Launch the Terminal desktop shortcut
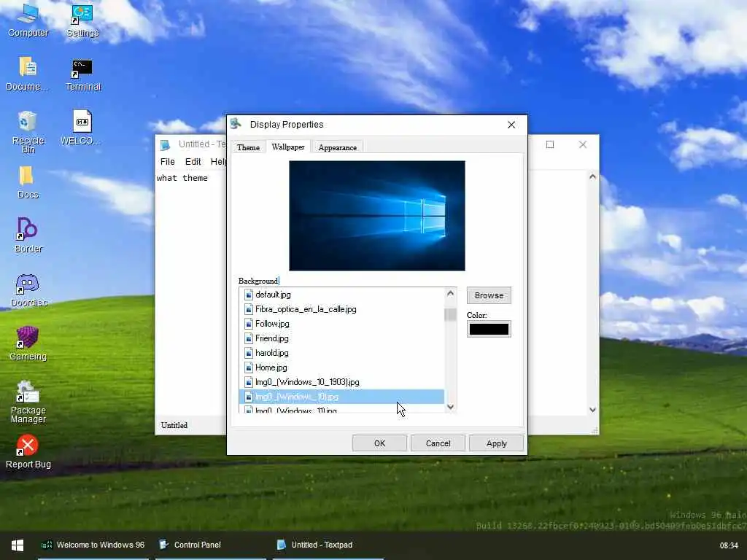Viewport: 747px width, 560px height. [82, 74]
